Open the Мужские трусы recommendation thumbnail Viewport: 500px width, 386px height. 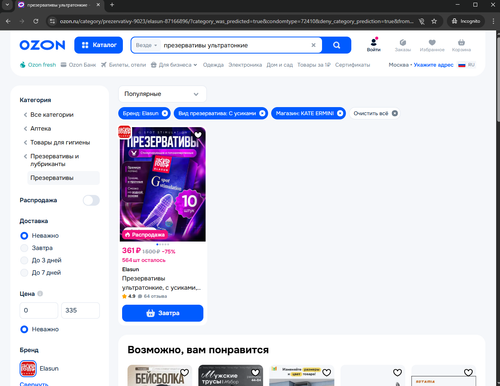pos(231,376)
